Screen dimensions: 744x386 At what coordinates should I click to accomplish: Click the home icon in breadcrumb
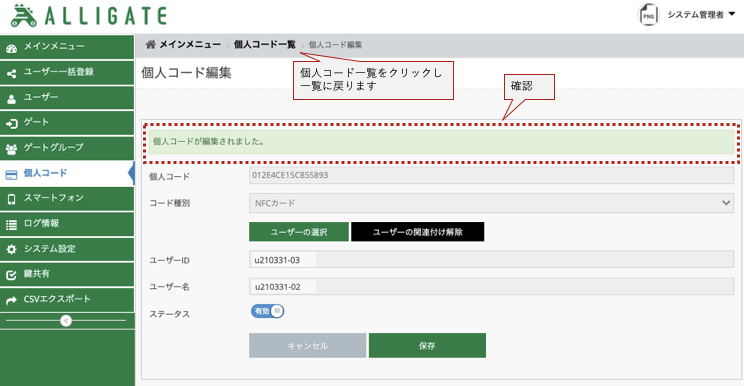coord(150,45)
